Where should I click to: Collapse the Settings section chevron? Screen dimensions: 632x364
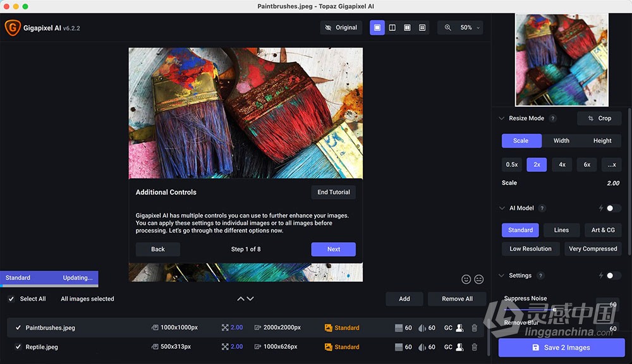(501, 276)
